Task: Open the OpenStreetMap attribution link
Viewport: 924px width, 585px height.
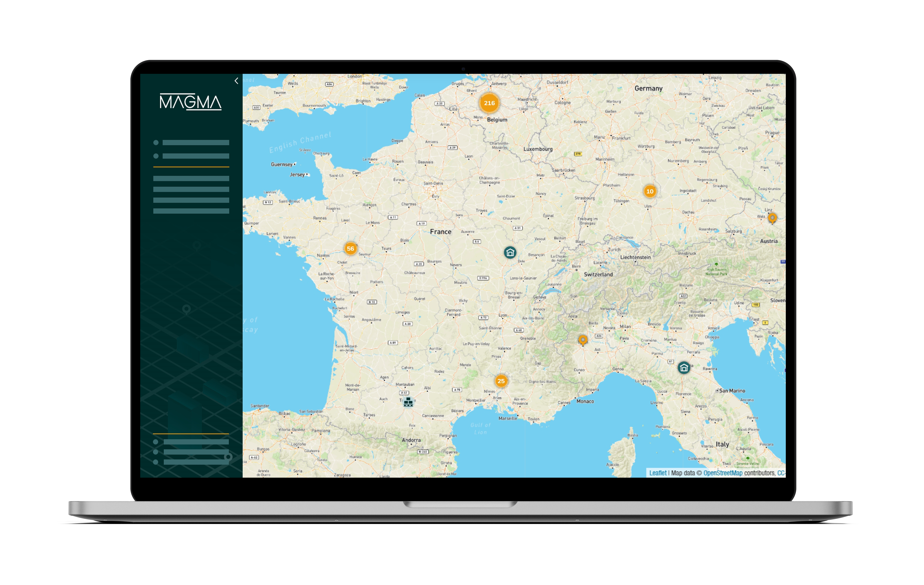Action: click(723, 473)
